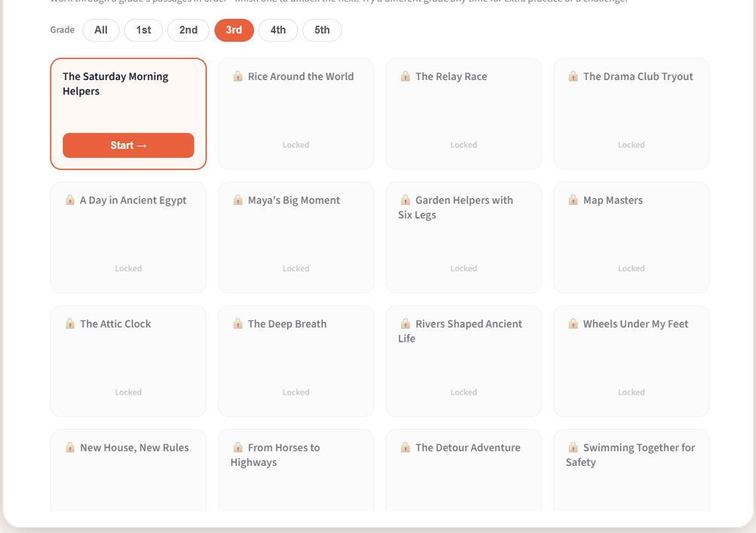Click the lock icon on A Day in Ancient Egypt
This screenshot has width=756, height=533.
(x=70, y=200)
